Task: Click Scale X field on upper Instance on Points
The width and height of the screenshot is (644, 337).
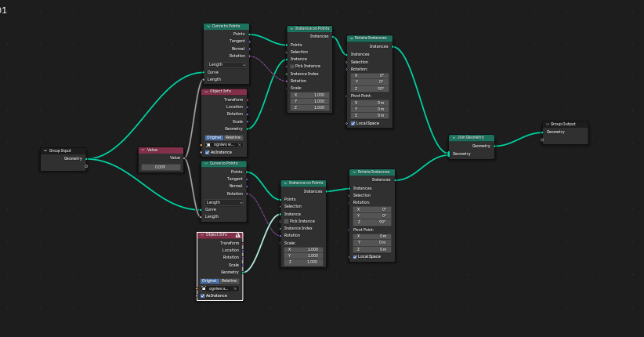Action: [x=309, y=94]
